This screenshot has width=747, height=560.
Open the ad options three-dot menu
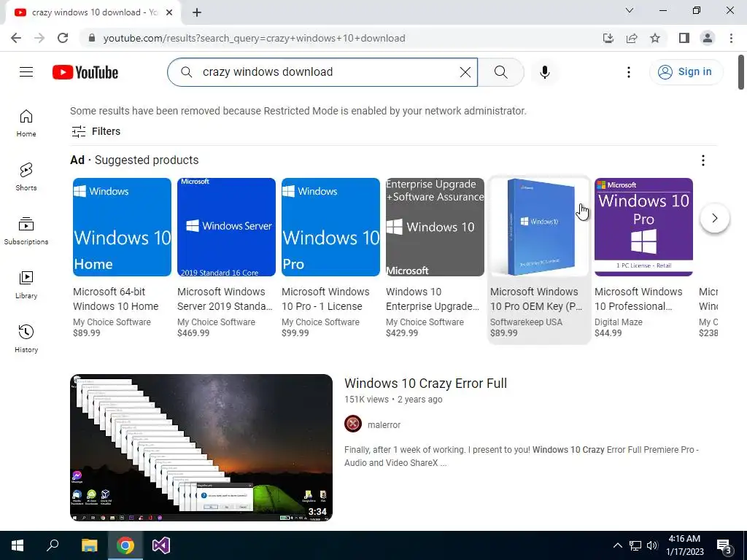pos(703,160)
